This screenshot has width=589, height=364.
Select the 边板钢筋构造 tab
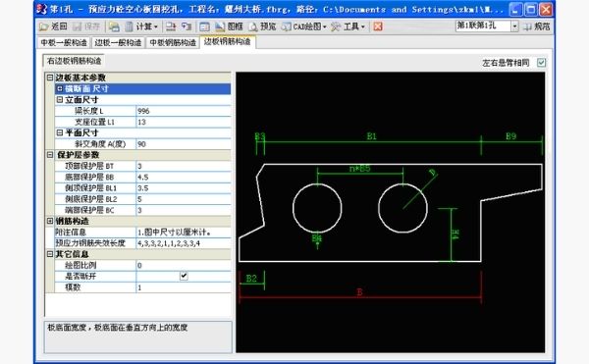click(x=228, y=41)
